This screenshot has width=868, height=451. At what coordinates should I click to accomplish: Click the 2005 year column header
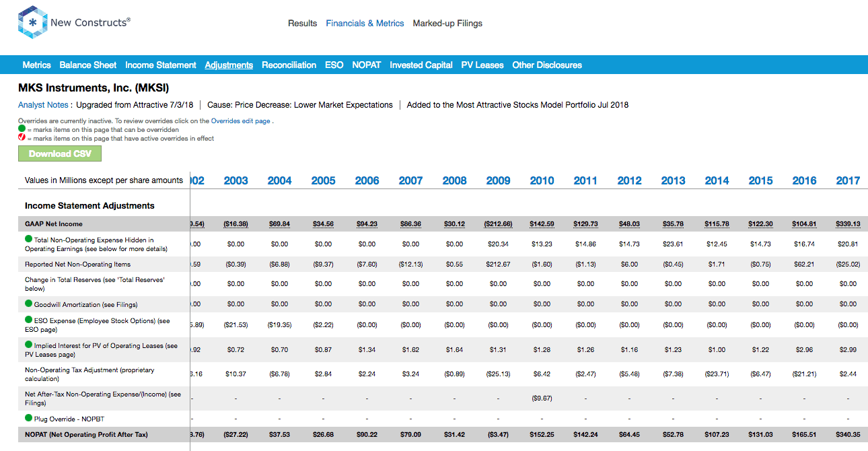coord(323,180)
